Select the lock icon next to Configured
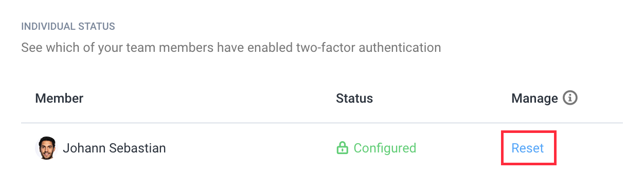644x193 pixels. (342, 148)
